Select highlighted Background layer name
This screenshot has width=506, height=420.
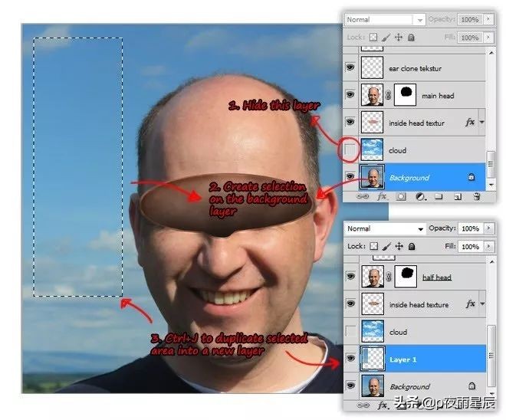409,177
